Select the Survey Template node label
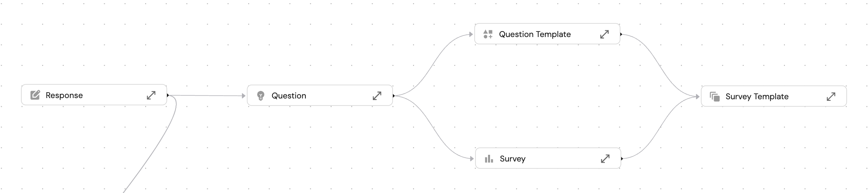 tap(757, 96)
